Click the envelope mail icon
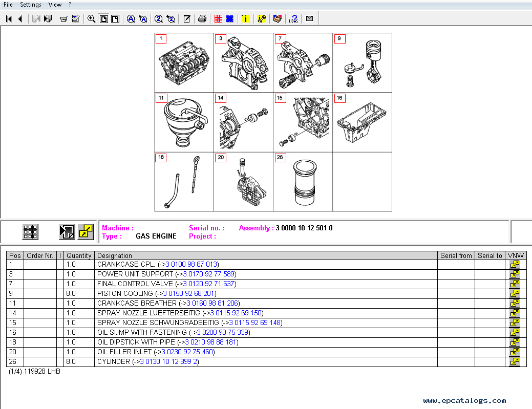The width and height of the screenshot is (532, 409). tap(309, 18)
